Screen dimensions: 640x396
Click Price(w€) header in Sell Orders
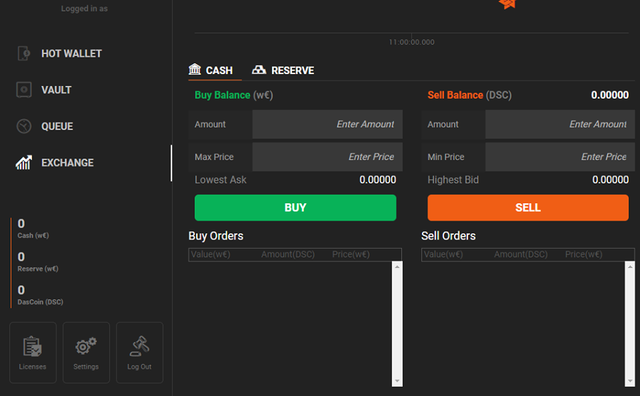584,254
